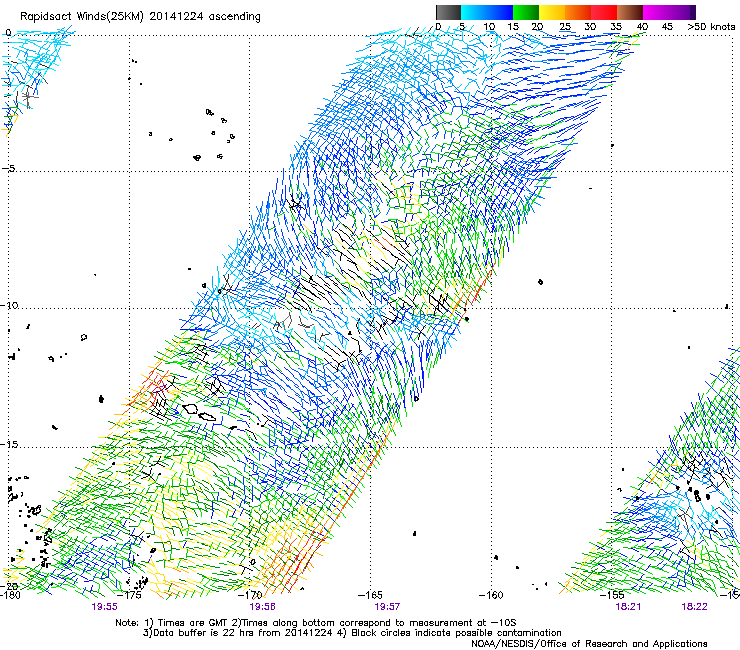Click the purple '18:22' swath time
The width and height of the screenshot is (740, 650).
694,607
